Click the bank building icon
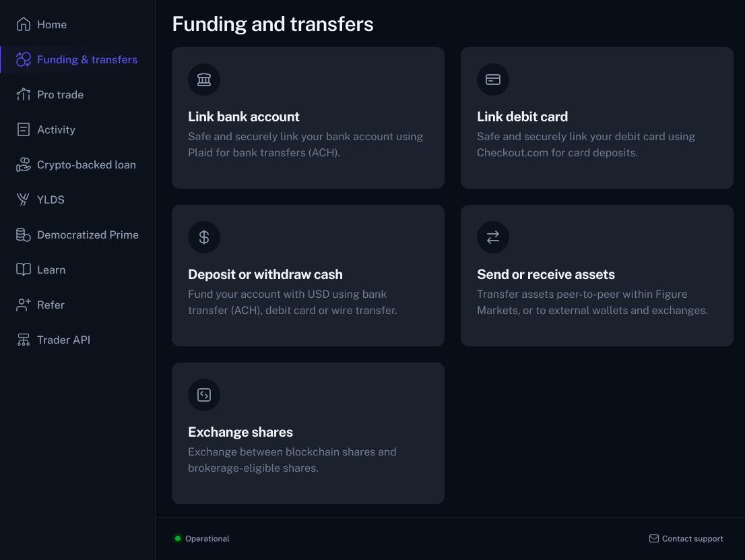This screenshot has width=745, height=560. click(x=204, y=80)
